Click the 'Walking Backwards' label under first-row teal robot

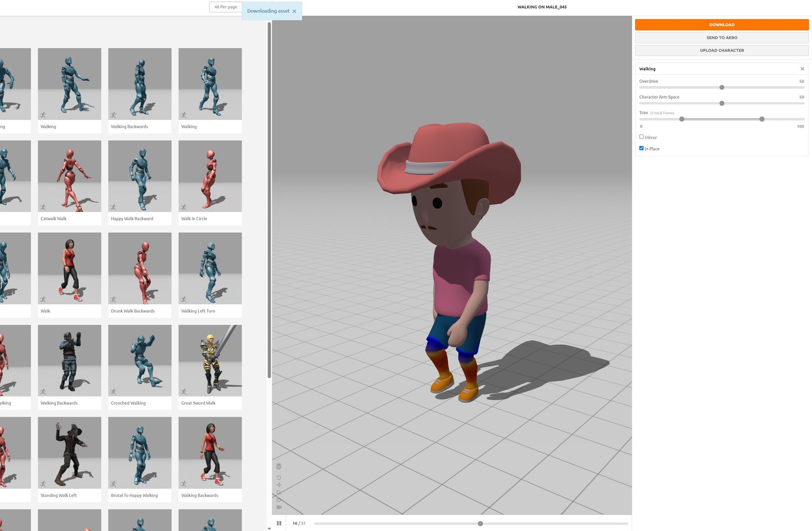129,127
